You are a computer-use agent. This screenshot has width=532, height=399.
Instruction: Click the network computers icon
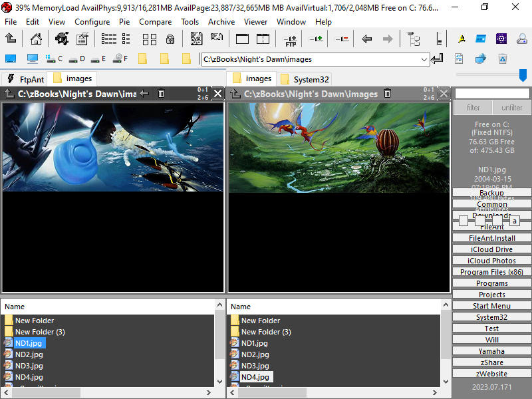(480, 59)
